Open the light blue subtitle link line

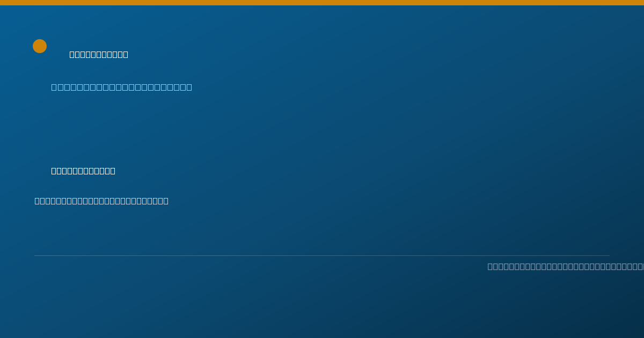tap(121, 87)
